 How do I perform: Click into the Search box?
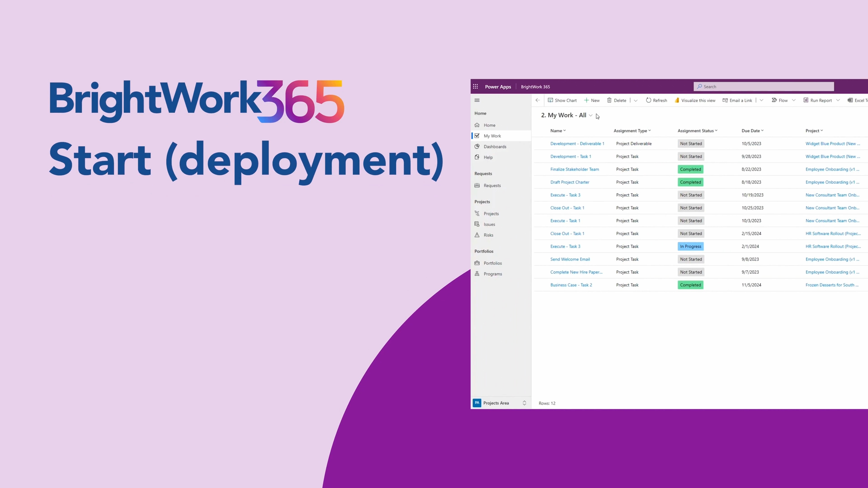[x=764, y=87]
